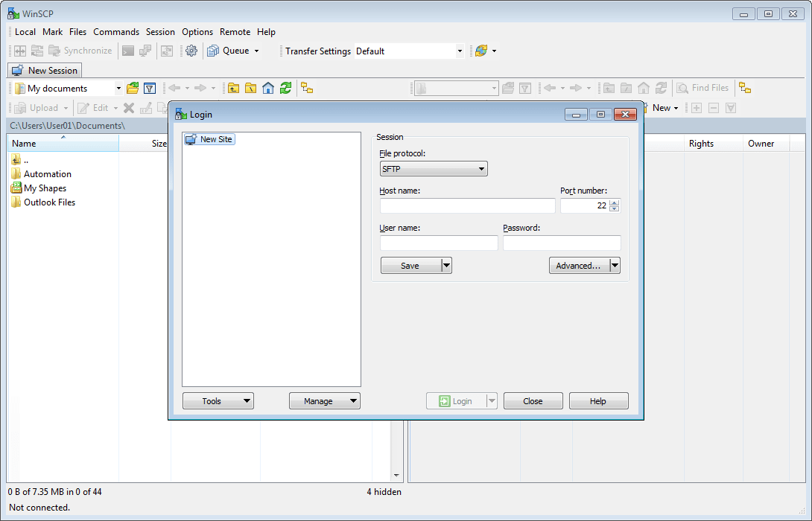Click the Password input field
812x521 pixels.
click(562, 243)
